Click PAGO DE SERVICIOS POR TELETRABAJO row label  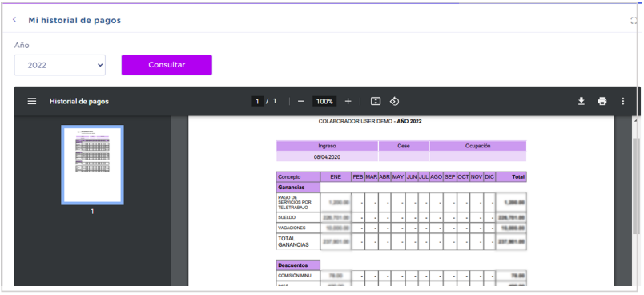tap(298, 202)
